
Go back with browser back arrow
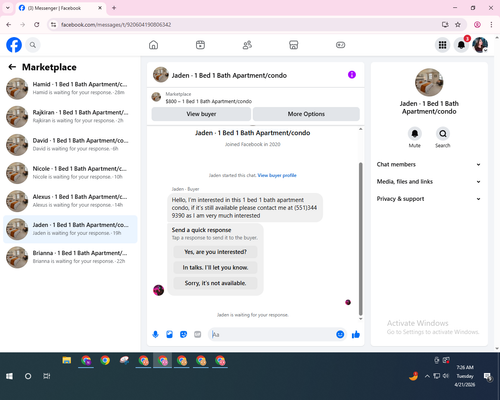pos(9,25)
